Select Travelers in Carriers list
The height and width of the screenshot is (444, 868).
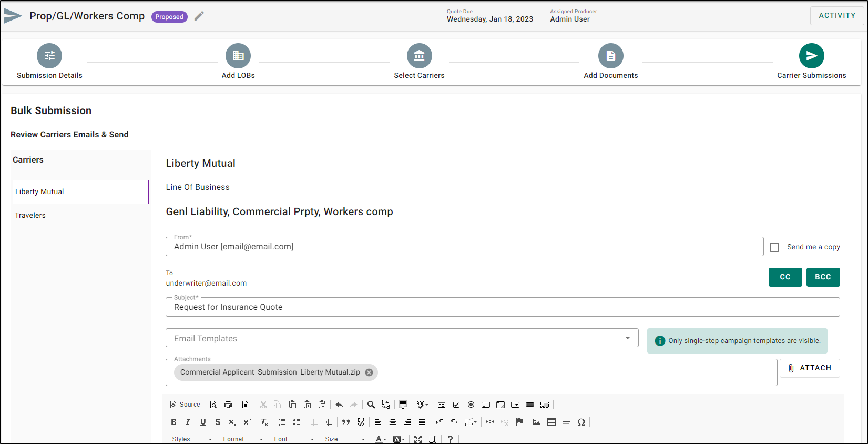80,215
